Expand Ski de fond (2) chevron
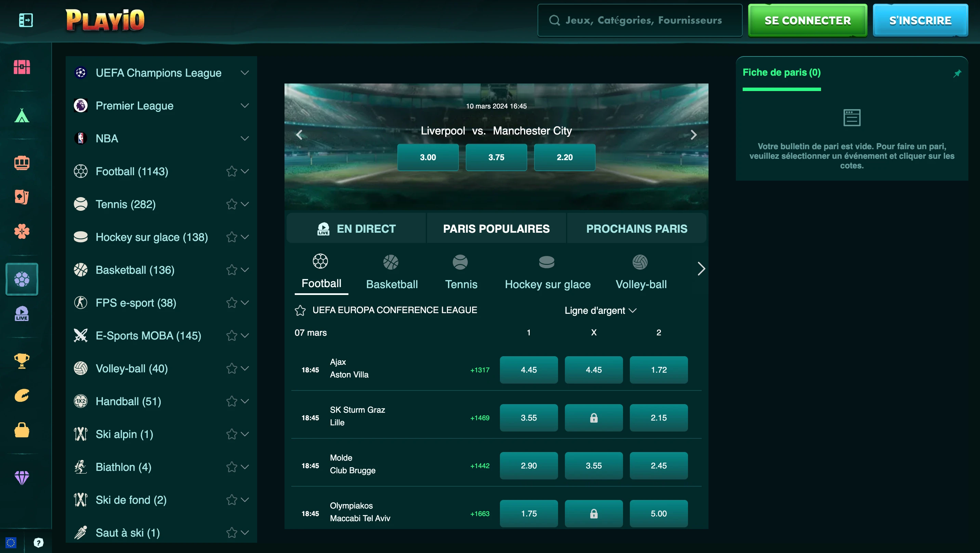 coord(244,500)
